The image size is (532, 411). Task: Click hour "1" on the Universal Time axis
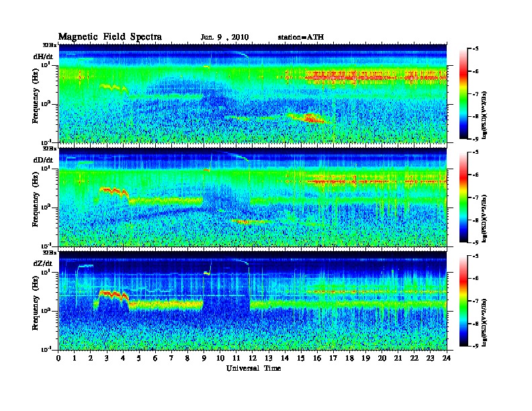(75, 359)
